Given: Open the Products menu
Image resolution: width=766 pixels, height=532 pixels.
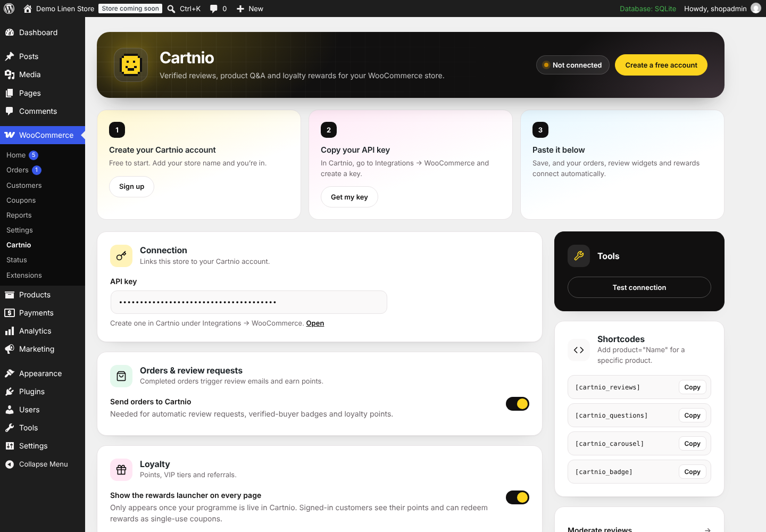Looking at the screenshot, I should pyautogui.click(x=43, y=295).
